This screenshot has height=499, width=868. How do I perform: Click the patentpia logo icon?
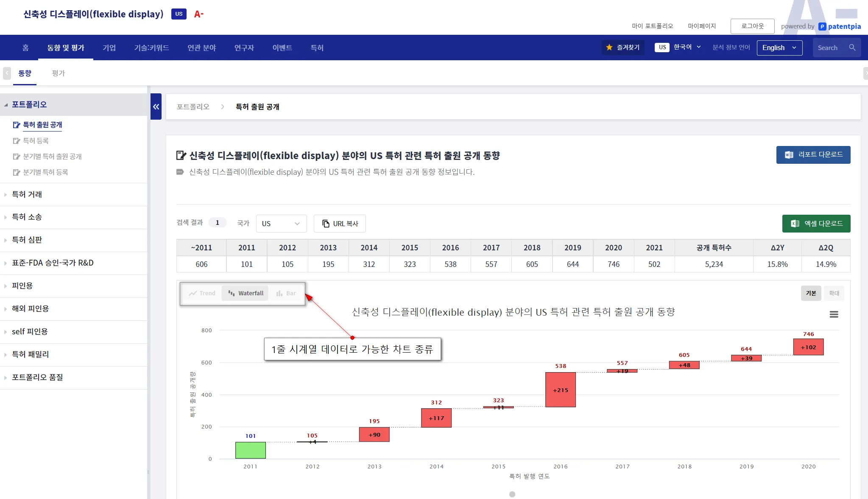(x=822, y=26)
